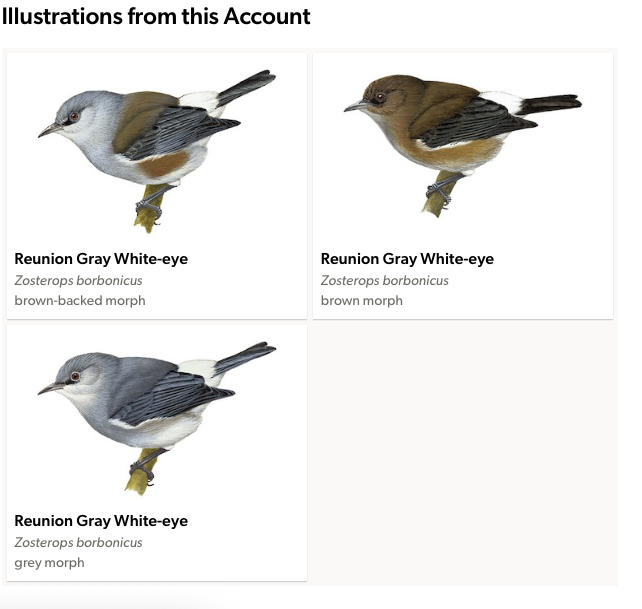642x609 pixels.
Task: Click the beak of the brown-backed morph bird
Action: point(49,130)
